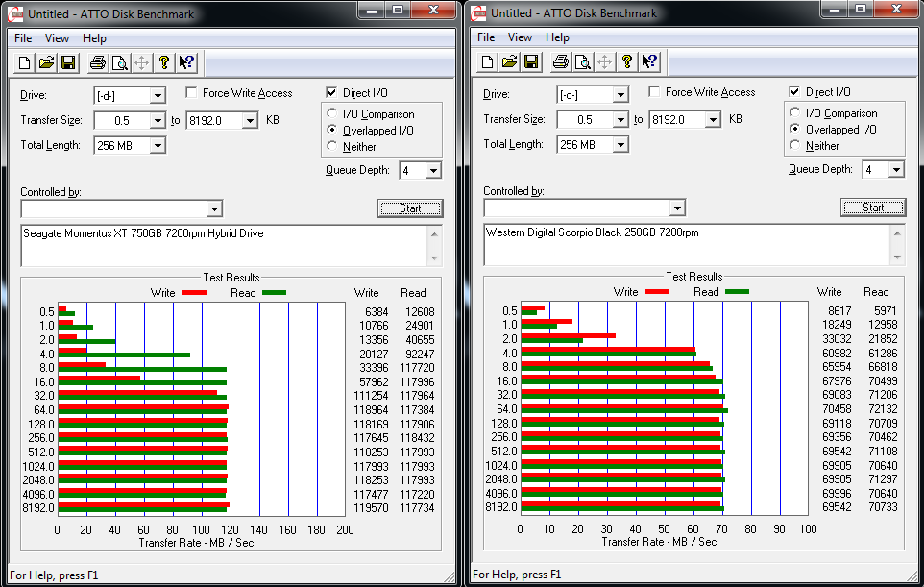Viewport: 924px width, 587px height.
Task: Open Total Length dropdown in Western Digital window
Action: click(620, 144)
